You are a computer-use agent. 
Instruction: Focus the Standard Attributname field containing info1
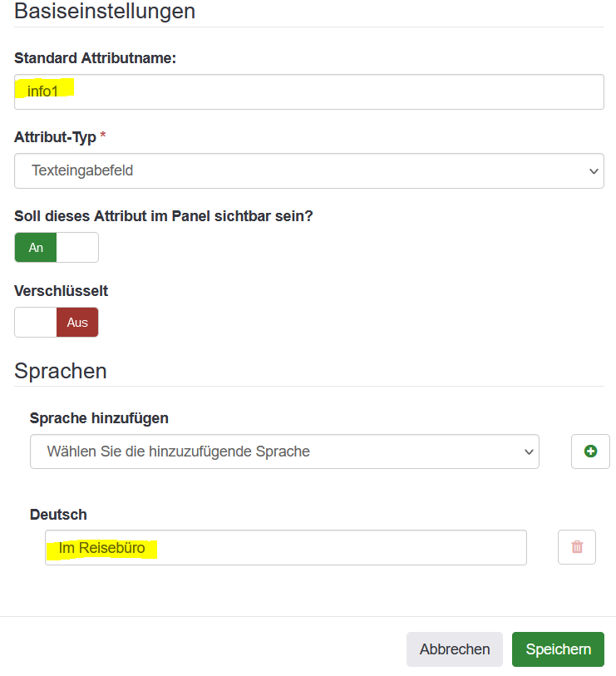tap(308, 91)
